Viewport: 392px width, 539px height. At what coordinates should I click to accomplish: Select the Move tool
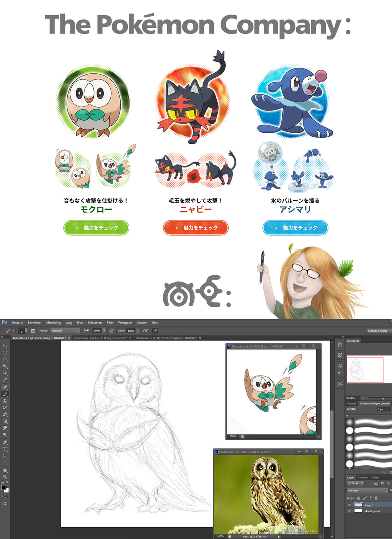click(x=5, y=346)
